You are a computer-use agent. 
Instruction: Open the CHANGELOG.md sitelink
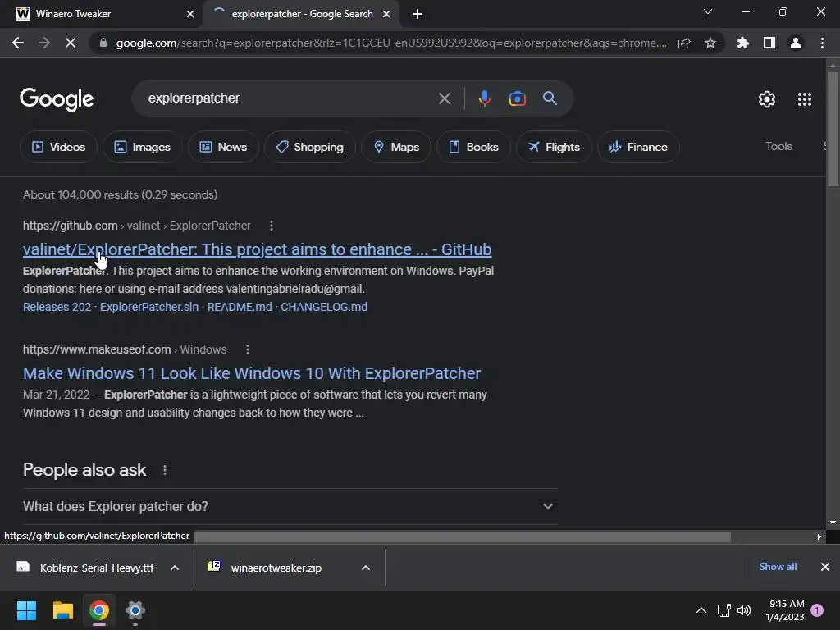(x=324, y=307)
